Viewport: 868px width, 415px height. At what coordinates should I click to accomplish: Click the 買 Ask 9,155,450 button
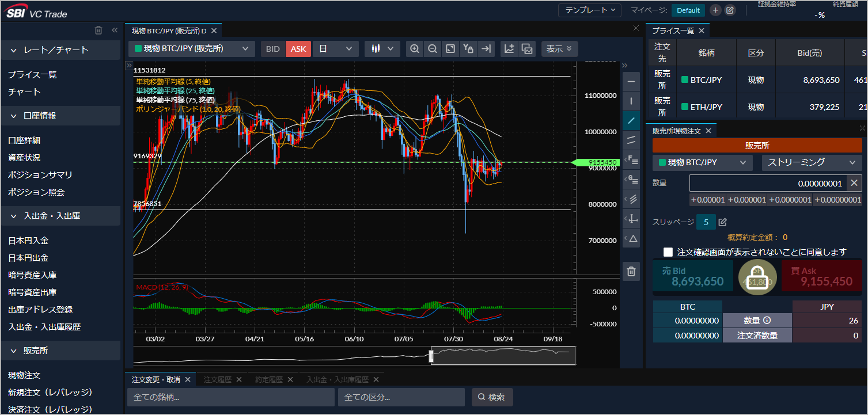click(822, 277)
